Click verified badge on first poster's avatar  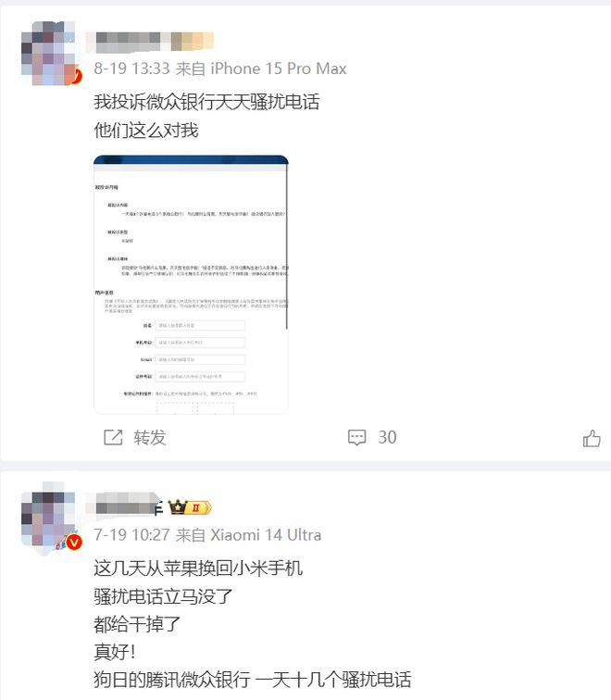point(76,76)
